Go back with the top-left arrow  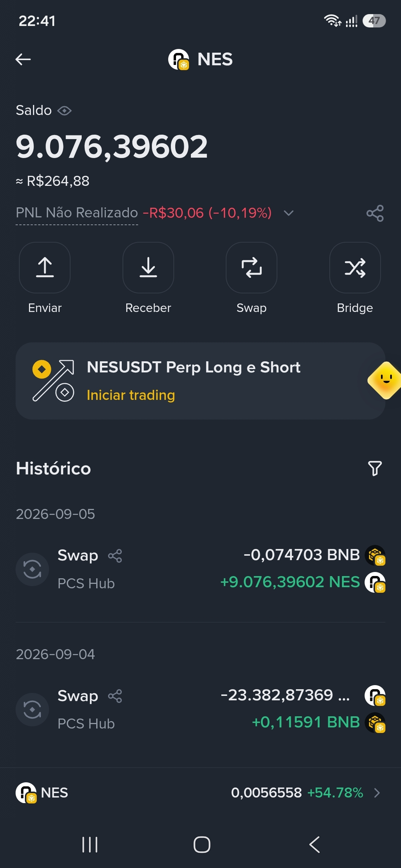click(23, 59)
